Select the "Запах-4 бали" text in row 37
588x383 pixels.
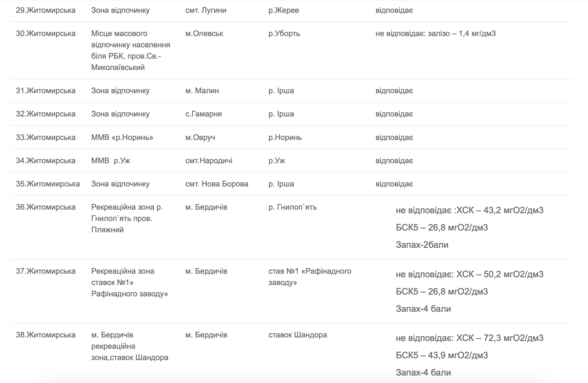point(423,309)
